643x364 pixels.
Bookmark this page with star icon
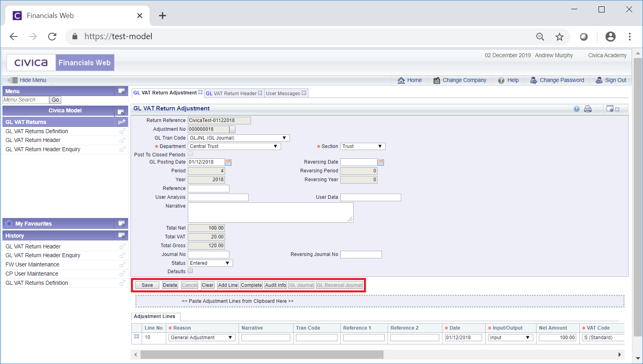point(559,37)
